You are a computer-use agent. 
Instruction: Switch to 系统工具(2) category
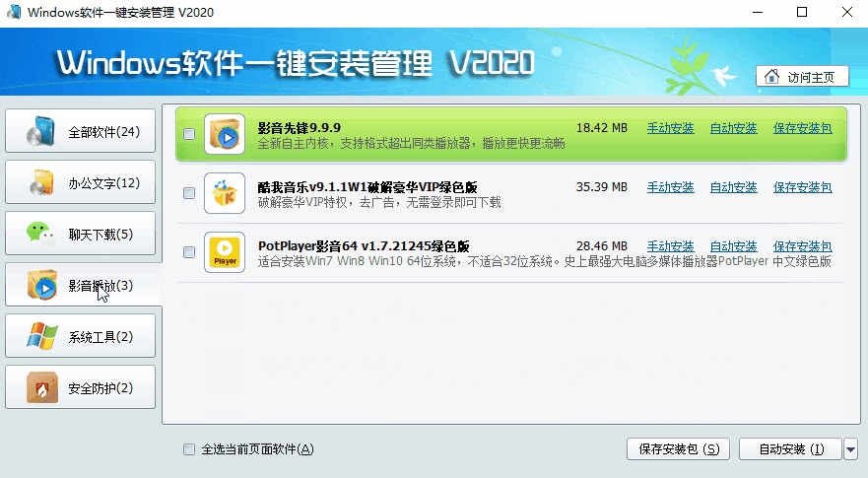point(80,336)
